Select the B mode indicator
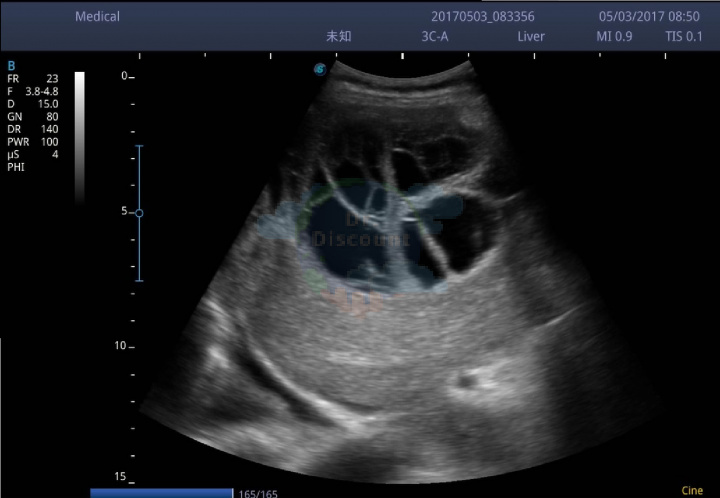 click(x=11, y=66)
